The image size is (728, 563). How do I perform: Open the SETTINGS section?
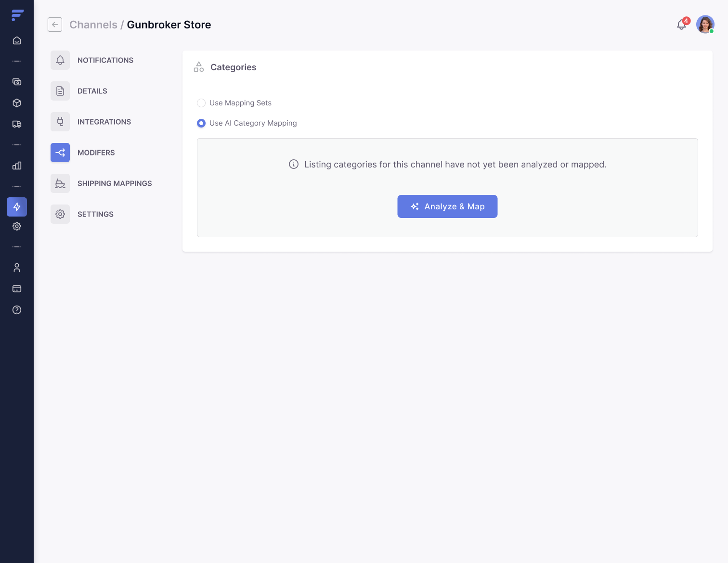95,214
